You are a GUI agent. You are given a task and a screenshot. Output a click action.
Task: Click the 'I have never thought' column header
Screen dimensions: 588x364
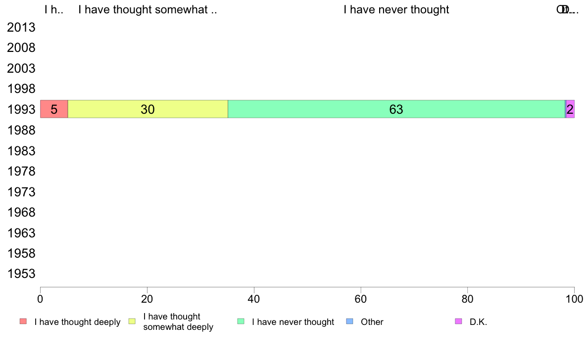[396, 9]
